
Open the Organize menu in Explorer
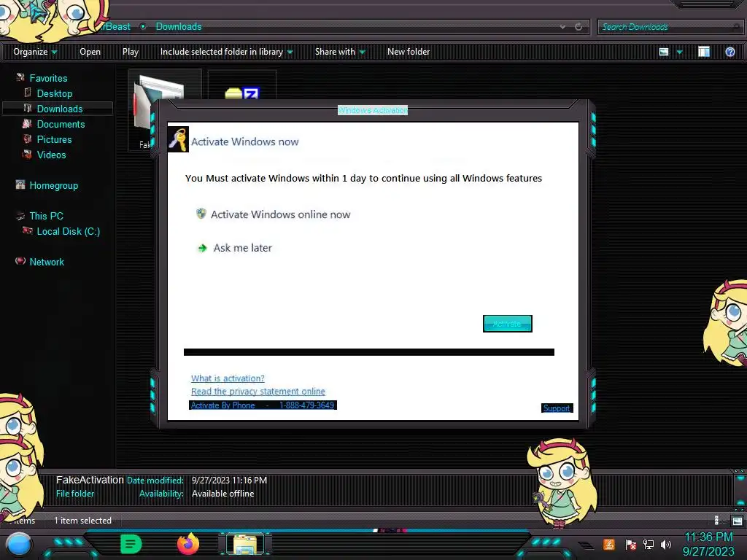point(35,52)
